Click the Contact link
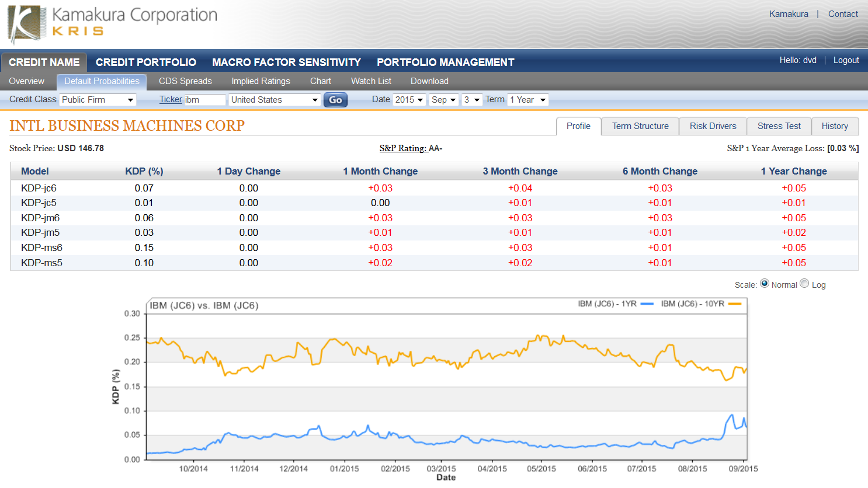This screenshot has width=868, height=488. point(843,14)
